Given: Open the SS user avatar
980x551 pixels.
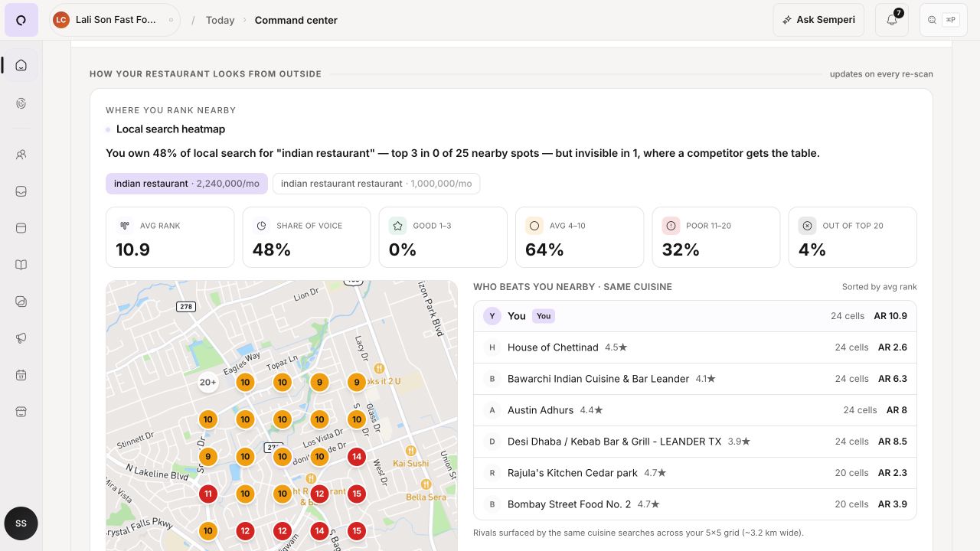Looking at the screenshot, I should coord(21,523).
